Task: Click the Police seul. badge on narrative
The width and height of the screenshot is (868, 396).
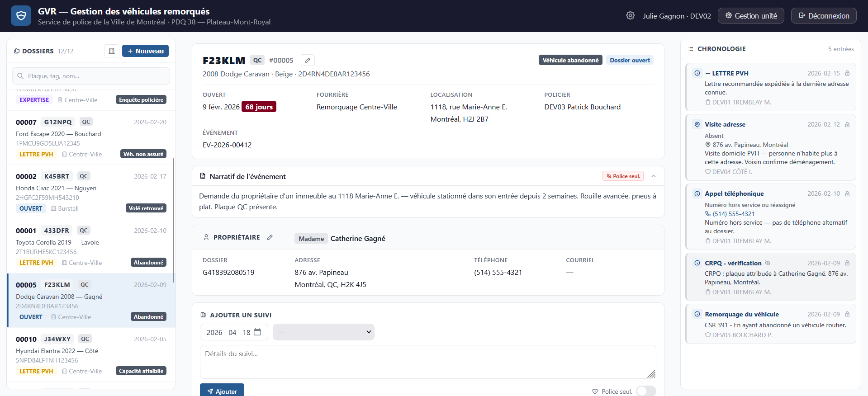Action: click(623, 176)
